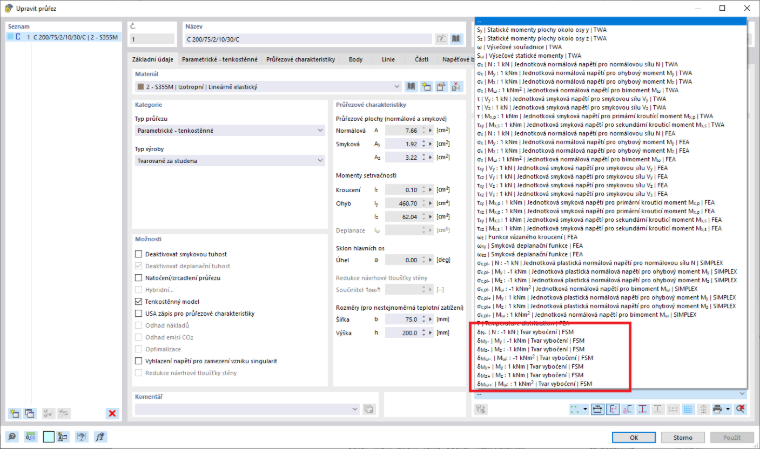Open dropdown arrow next to printer icon
Viewport: 760px width, 449px height.
point(728,409)
